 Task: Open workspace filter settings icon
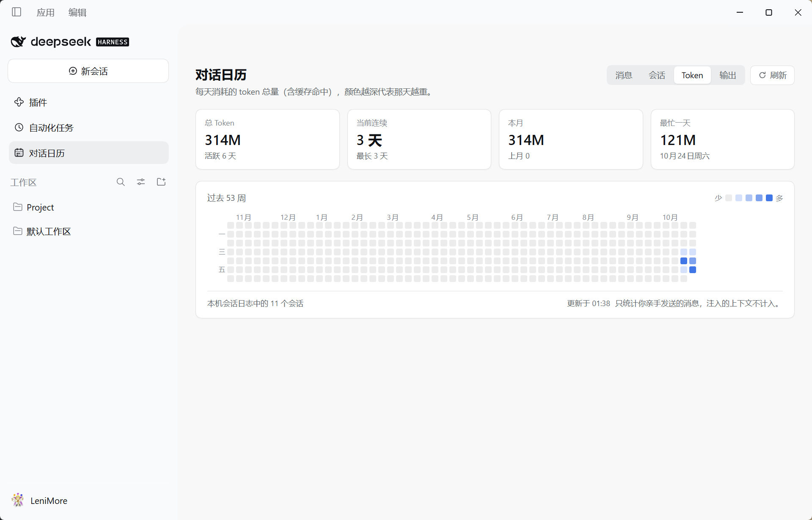point(141,182)
